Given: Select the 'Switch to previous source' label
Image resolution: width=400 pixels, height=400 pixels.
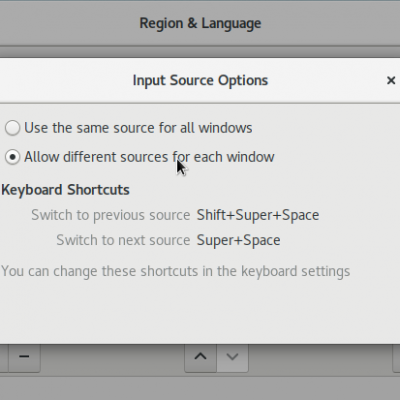Looking at the screenshot, I should tap(111, 215).
